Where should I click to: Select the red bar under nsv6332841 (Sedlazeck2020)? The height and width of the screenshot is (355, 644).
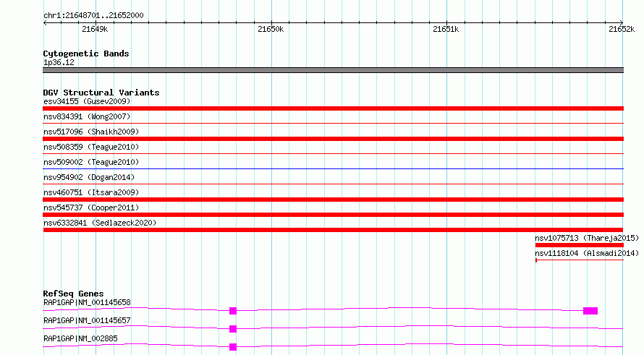click(x=333, y=230)
